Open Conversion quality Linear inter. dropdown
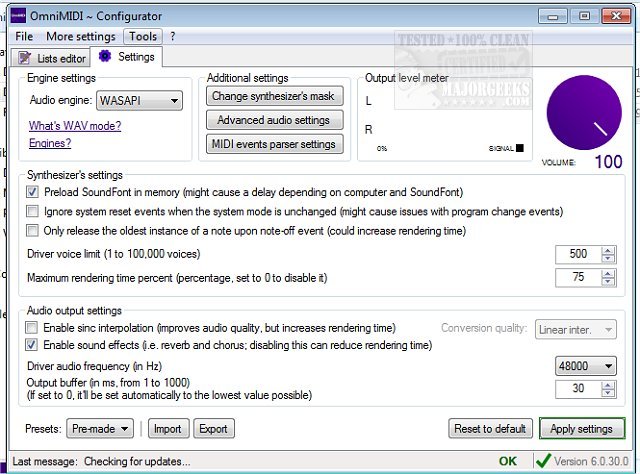This screenshot has height=474, width=640. 576,329
